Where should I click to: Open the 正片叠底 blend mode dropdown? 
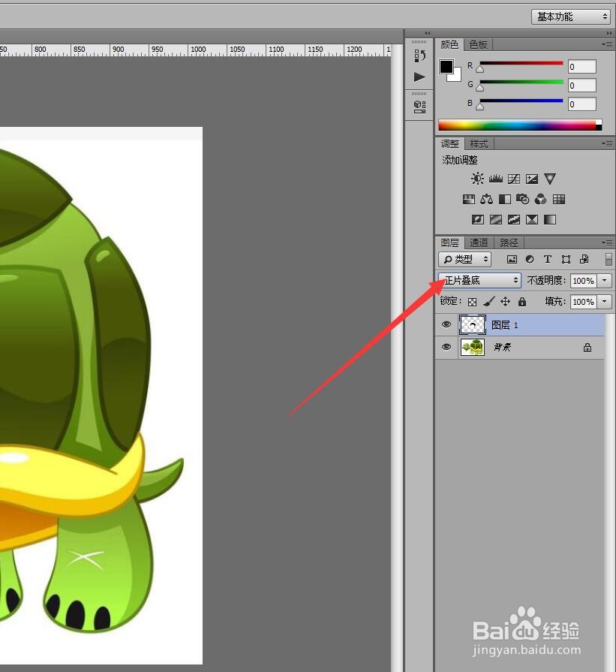click(479, 281)
